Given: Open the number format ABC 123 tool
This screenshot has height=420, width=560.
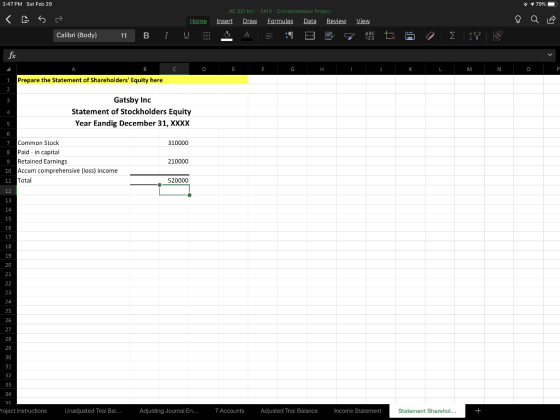Looking at the screenshot, I should pos(370,35).
